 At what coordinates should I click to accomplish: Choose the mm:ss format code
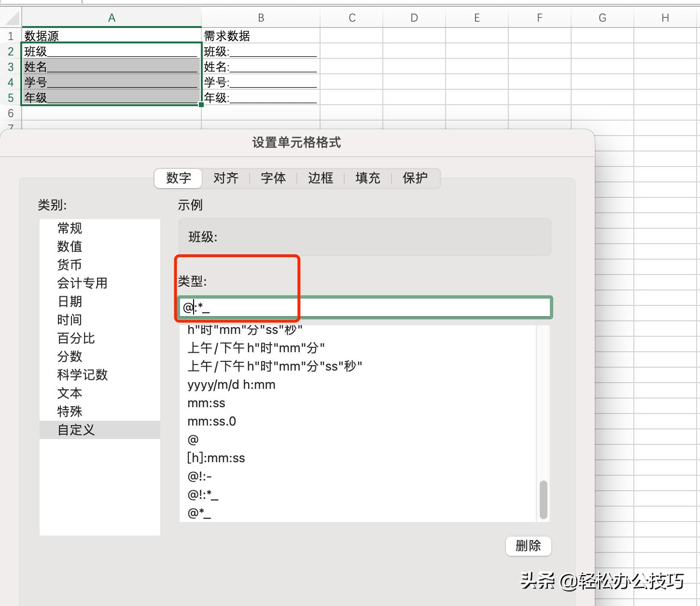click(x=206, y=403)
